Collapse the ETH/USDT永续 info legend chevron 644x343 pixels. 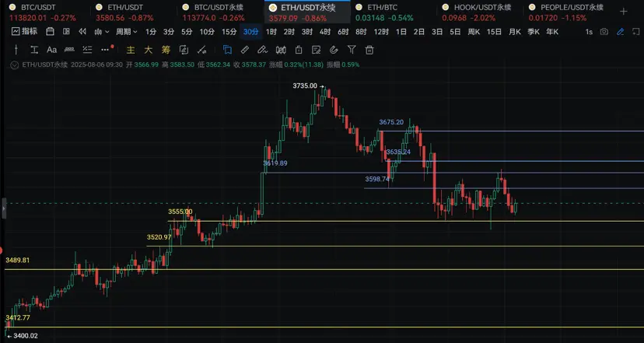pos(15,65)
